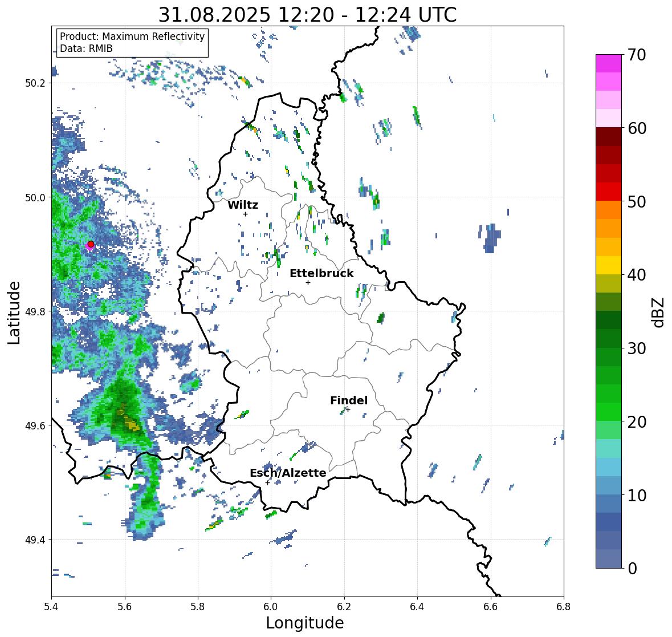Click the magenta 70 dBZ colorbar segment
This screenshot has width=672, height=637.
click(609, 63)
